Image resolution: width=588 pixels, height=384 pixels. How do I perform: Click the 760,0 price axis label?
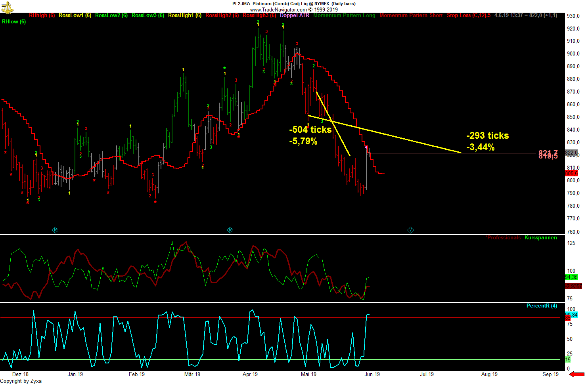pyautogui.click(x=573, y=232)
